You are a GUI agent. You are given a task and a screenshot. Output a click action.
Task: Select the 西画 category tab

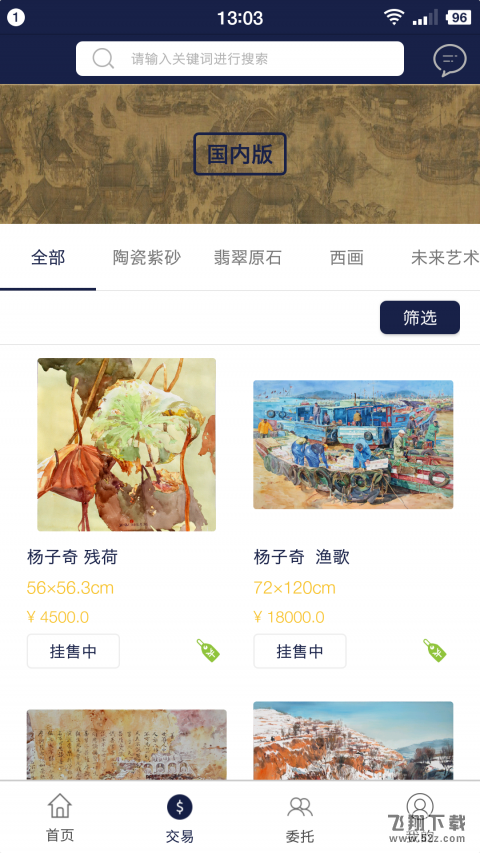[x=347, y=258]
